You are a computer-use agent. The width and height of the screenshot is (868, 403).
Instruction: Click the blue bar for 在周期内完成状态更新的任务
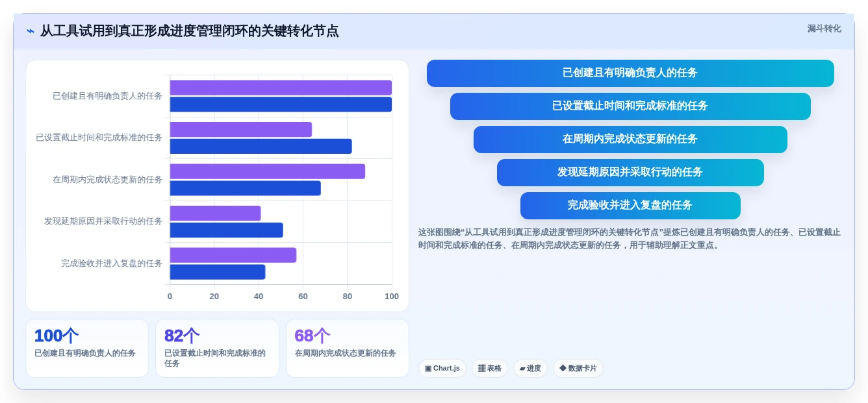[x=246, y=188]
